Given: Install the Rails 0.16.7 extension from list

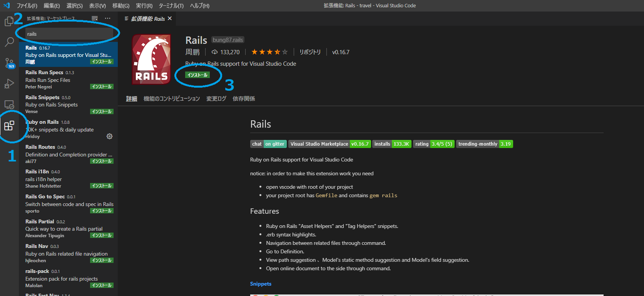Looking at the screenshot, I should 102,62.
